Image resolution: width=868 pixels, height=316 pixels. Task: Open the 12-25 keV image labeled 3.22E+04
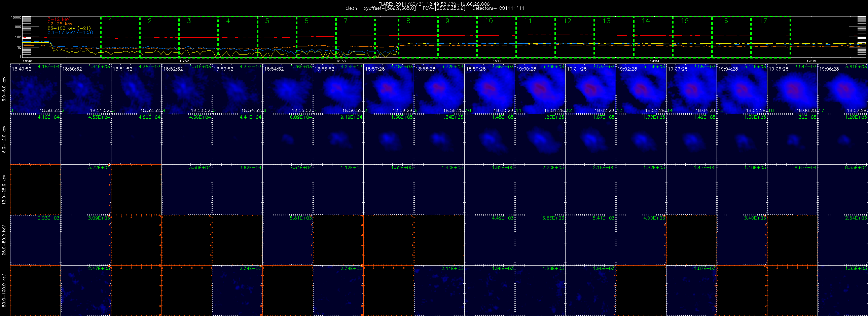tap(86, 190)
